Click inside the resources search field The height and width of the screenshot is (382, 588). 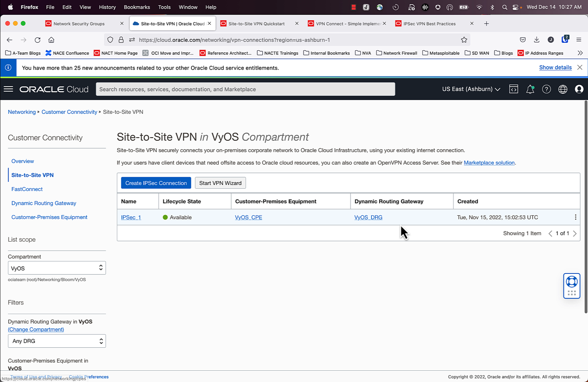pyautogui.click(x=245, y=89)
